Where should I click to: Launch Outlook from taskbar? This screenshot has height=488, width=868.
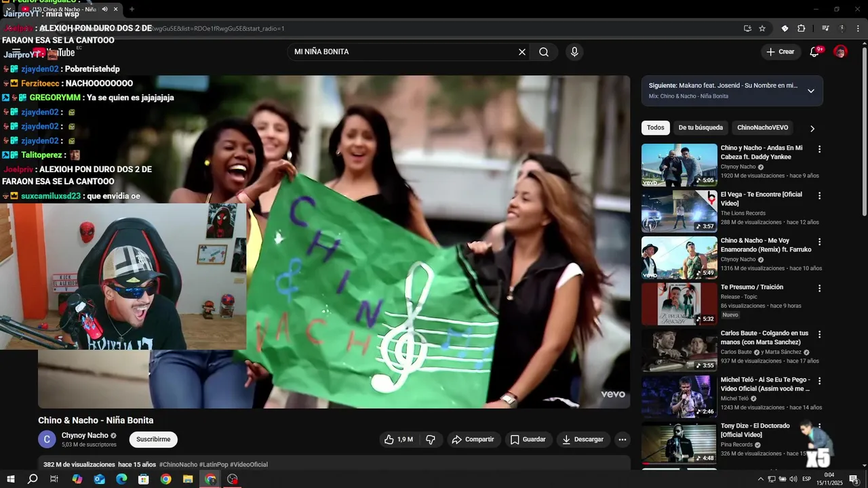pyautogui.click(x=99, y=479)
